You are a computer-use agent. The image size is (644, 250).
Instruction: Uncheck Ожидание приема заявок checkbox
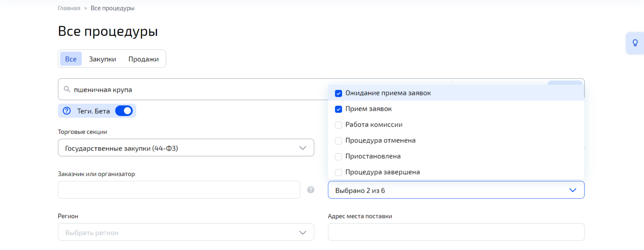(x=338, y=93)
